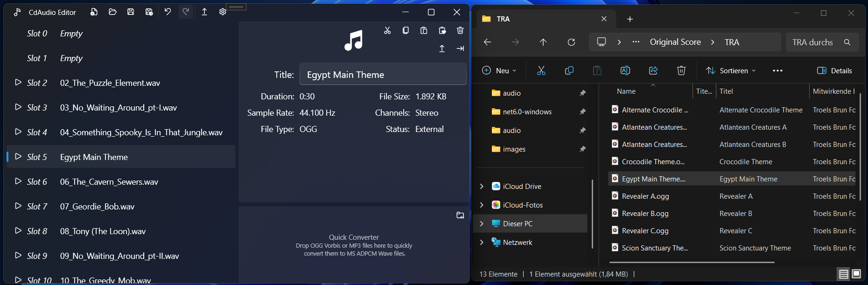
Task: Switch Explorer to large thumbnails view in status bar
Action: click(x=856, y=274)
